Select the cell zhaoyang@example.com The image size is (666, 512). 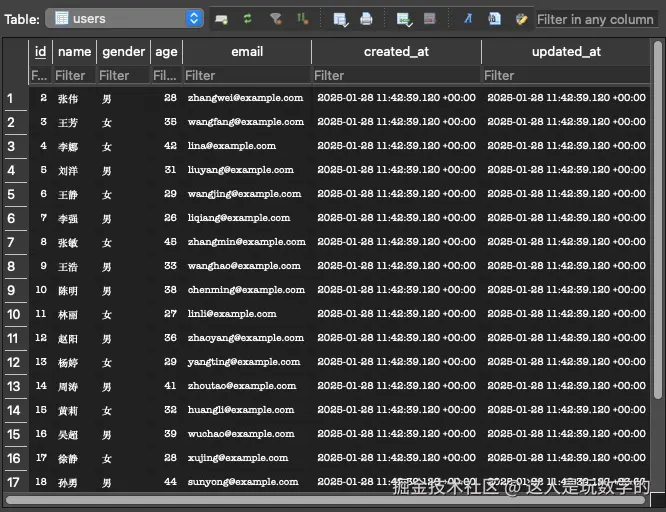click(x=246, y=338)
